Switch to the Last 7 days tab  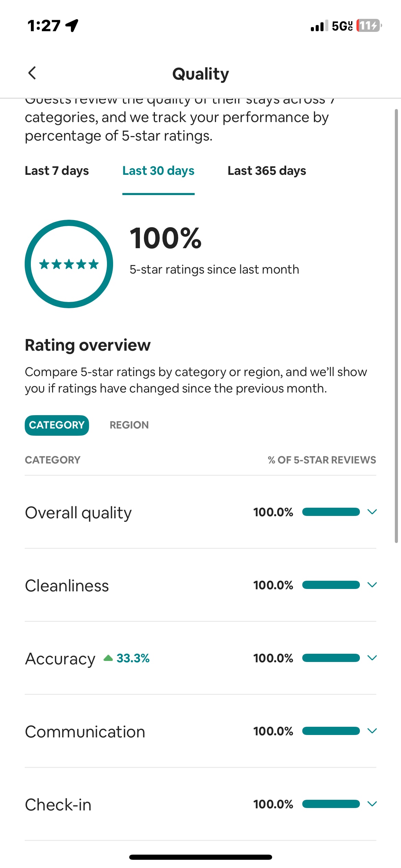[x=57, y=171]
